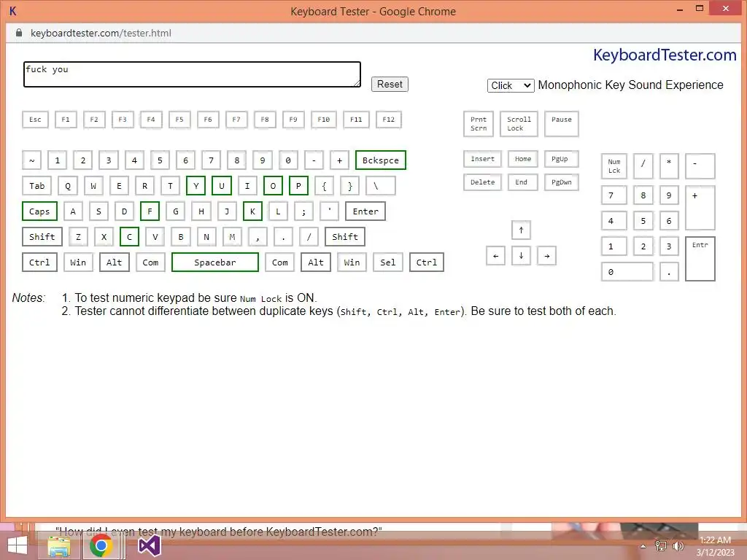Click the Tab key
This screenshot has height=560, width=747.
pyautogui.click(x=37, y=186)
